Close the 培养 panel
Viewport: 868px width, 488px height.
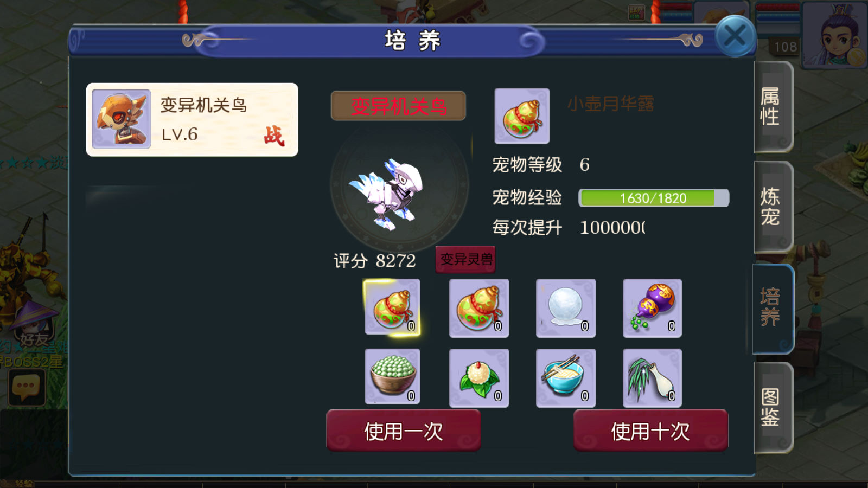click(x=735, y=36)
